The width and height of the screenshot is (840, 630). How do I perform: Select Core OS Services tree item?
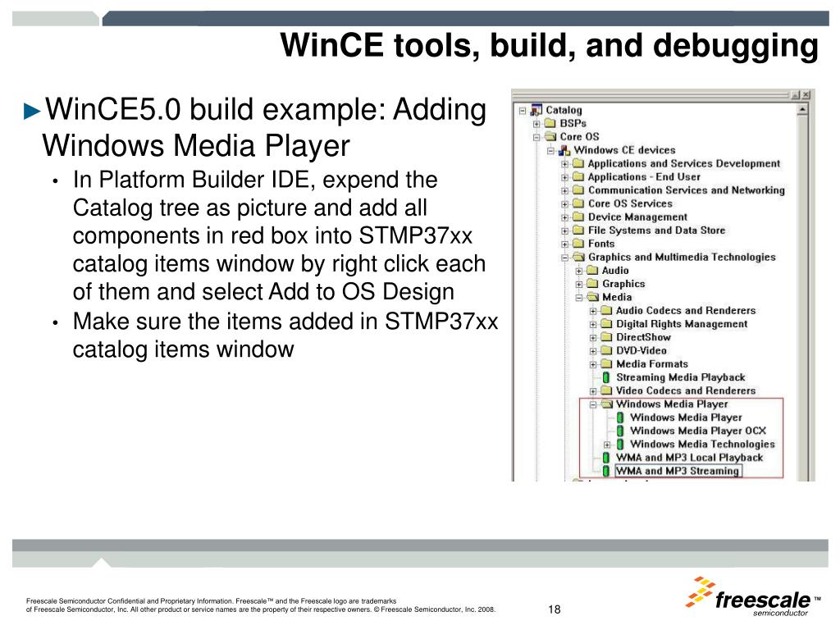click(x=630, y=204)
